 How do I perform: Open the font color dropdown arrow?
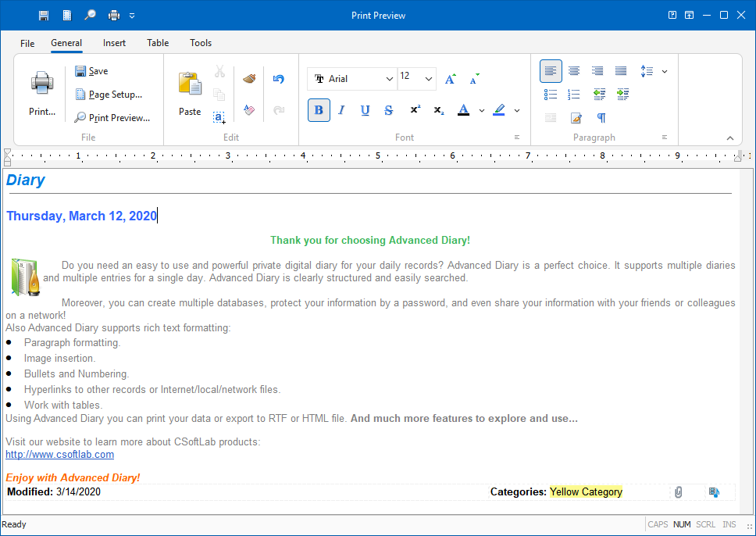482,110
